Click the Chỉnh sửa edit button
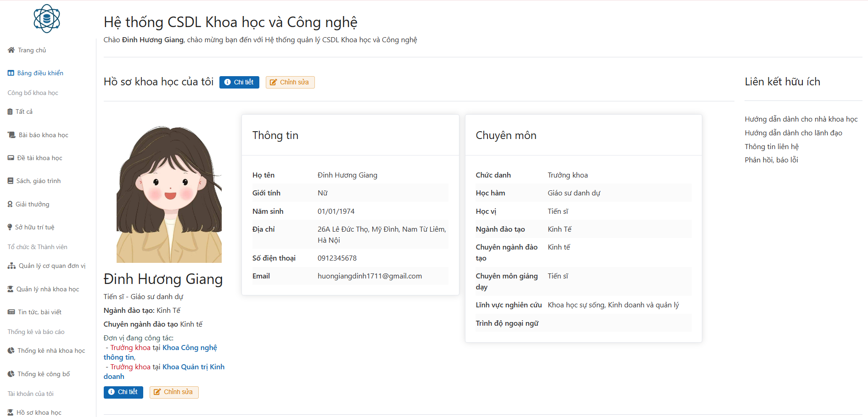868x417 pixels. tap(290, 82)
